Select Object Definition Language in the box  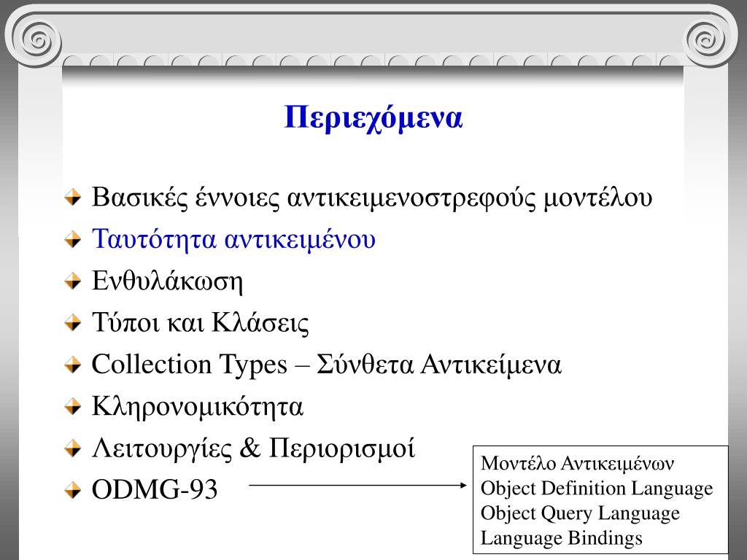(x=597, y=489)
